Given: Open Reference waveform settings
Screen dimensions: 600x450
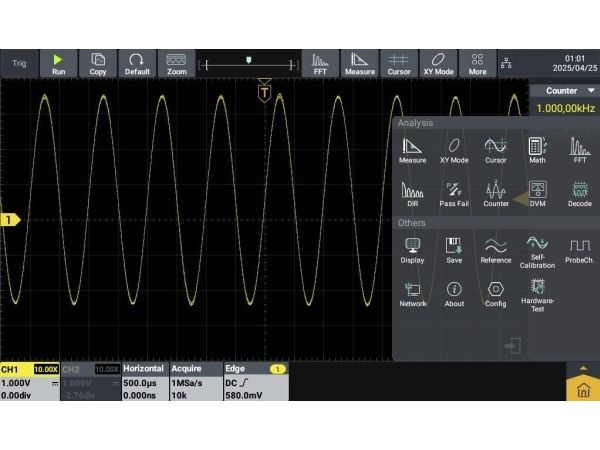Looking at the screenshot, I should (496, 251).
